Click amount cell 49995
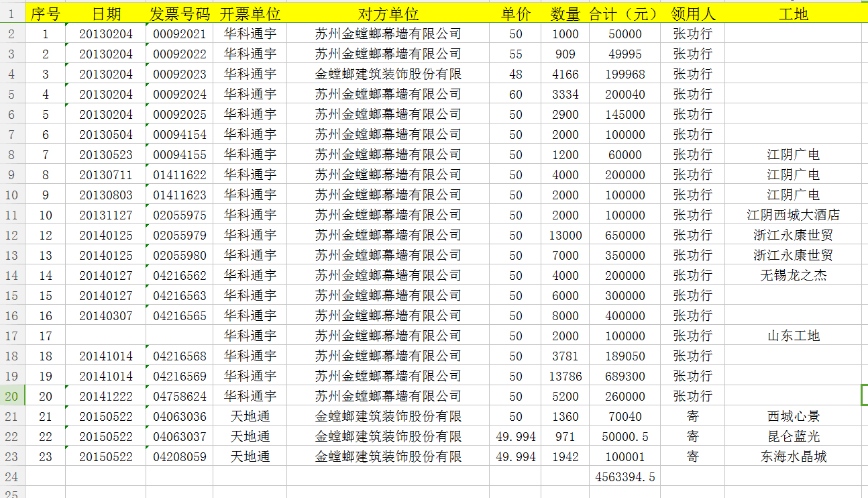 625,54
